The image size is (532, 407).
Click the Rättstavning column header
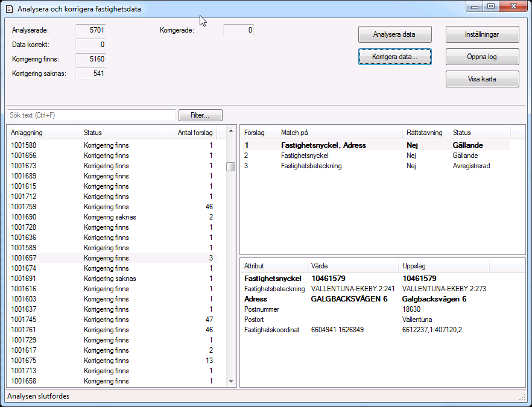pyautogui.click(x=425, y=133)
